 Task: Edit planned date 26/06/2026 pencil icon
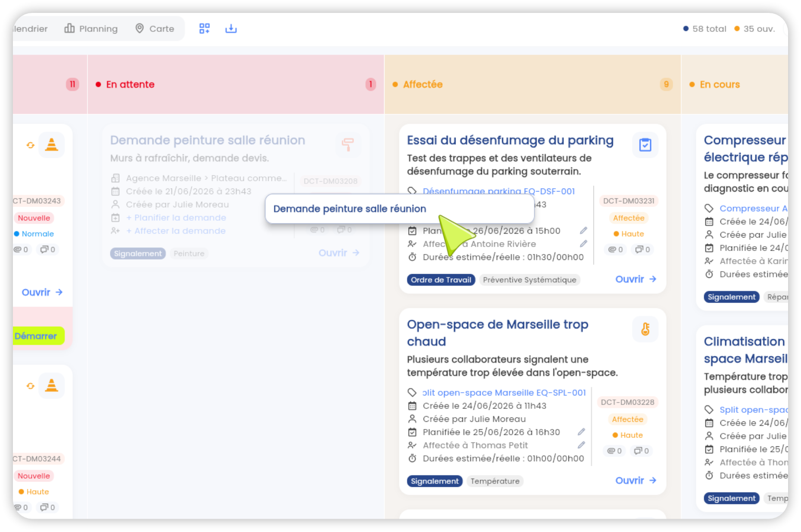click(x=584, y=231)
